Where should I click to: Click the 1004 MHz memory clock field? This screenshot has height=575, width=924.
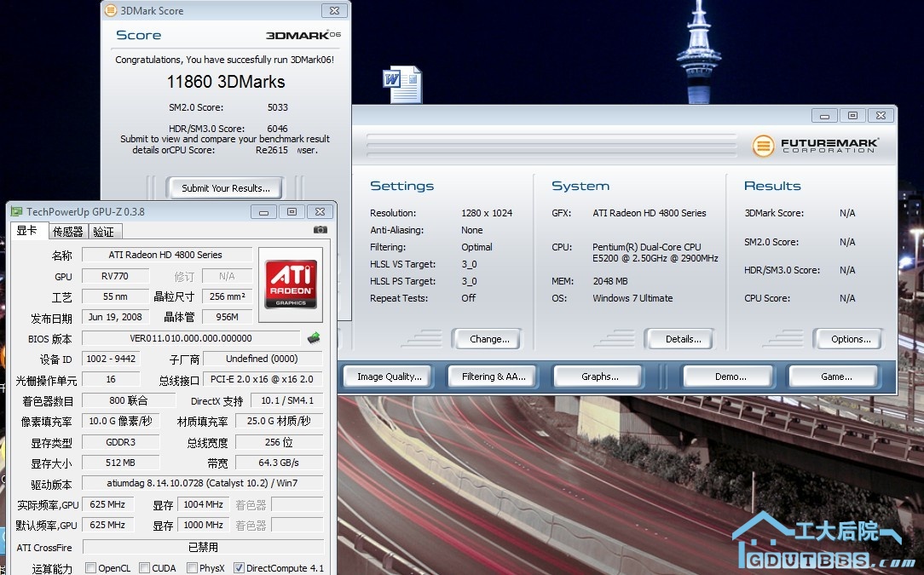click(x=204, y=504)
